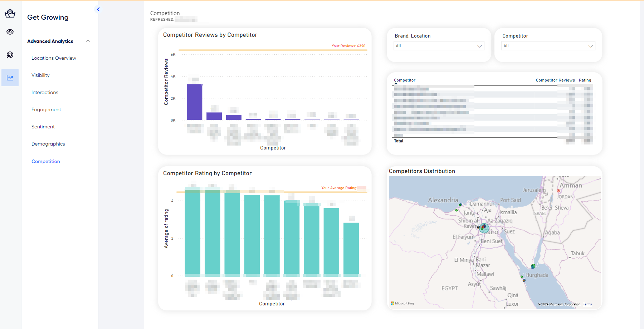Viewport: 644px width, 329px height.
Task: Collapse the side panel with the blue arrow
Action: [x=98, y=9]
